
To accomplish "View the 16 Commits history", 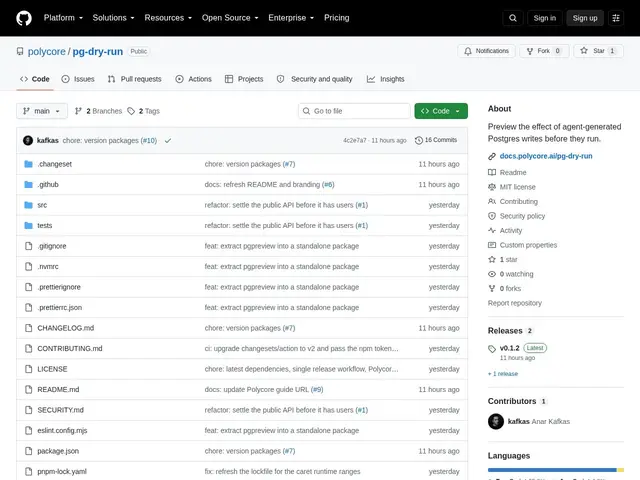I will pyautogui.click(x=436, y=140).
